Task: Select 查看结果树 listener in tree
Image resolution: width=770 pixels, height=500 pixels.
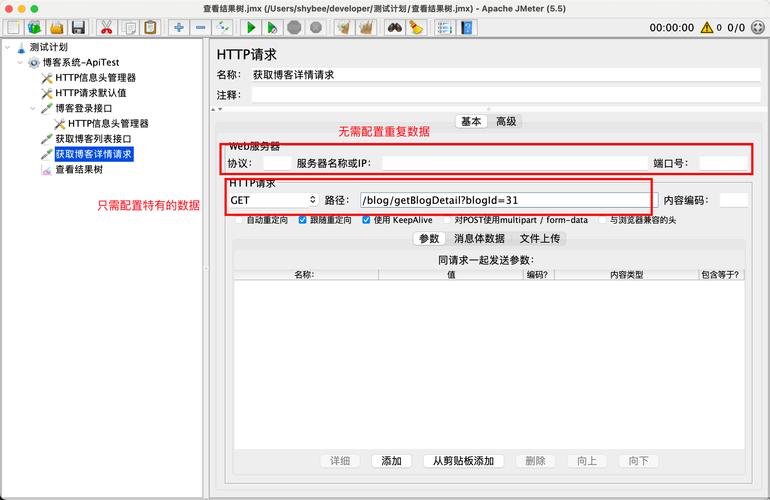Action: coord(79,169)
